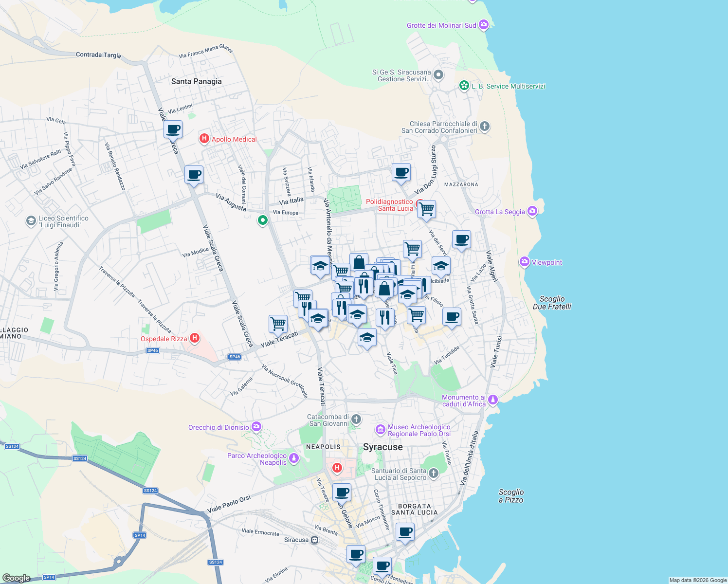This screenshot has height=584, width=728.
Task: Select the Catacomba di San Giovanni church marker
Action: (356, 419)
